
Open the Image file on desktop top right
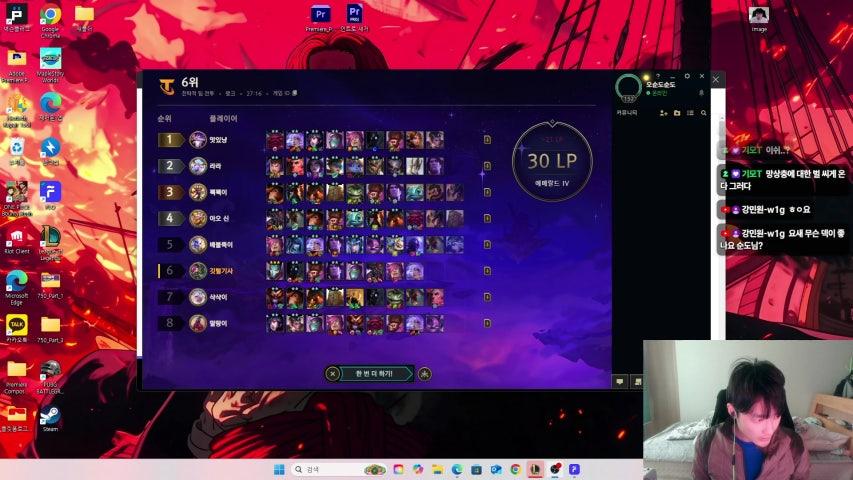pos(758,20)
